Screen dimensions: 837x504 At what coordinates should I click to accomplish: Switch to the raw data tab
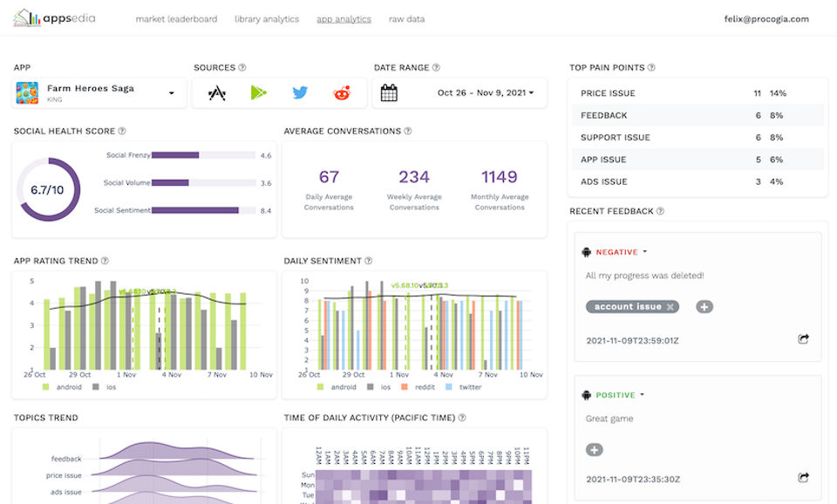[x=407, y=19]
